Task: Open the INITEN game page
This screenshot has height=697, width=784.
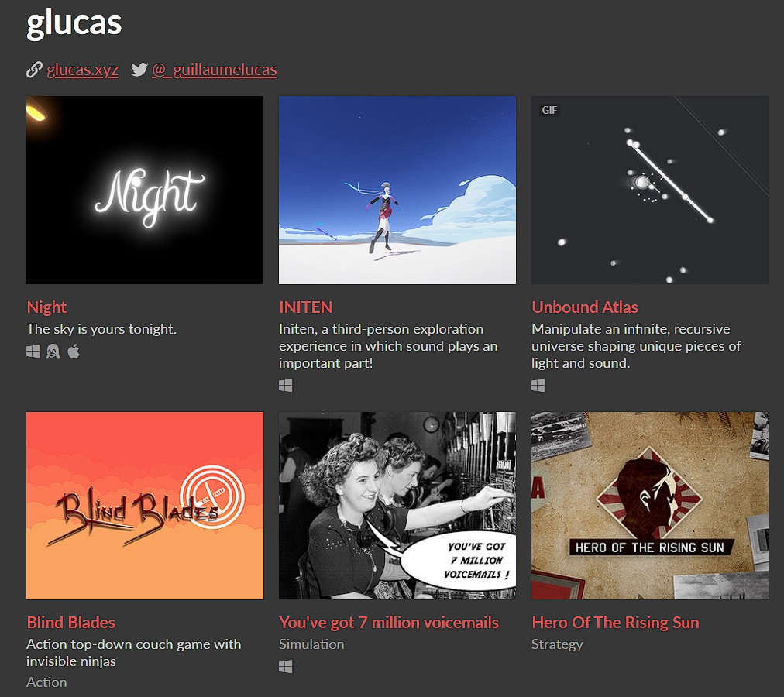Action: (305, 307)
